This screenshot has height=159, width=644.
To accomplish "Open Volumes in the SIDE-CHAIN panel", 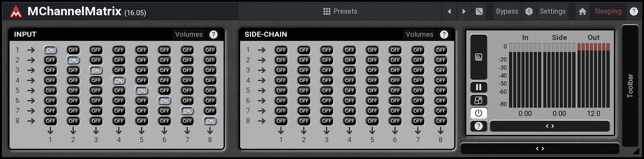I will [x=419, y=35].
